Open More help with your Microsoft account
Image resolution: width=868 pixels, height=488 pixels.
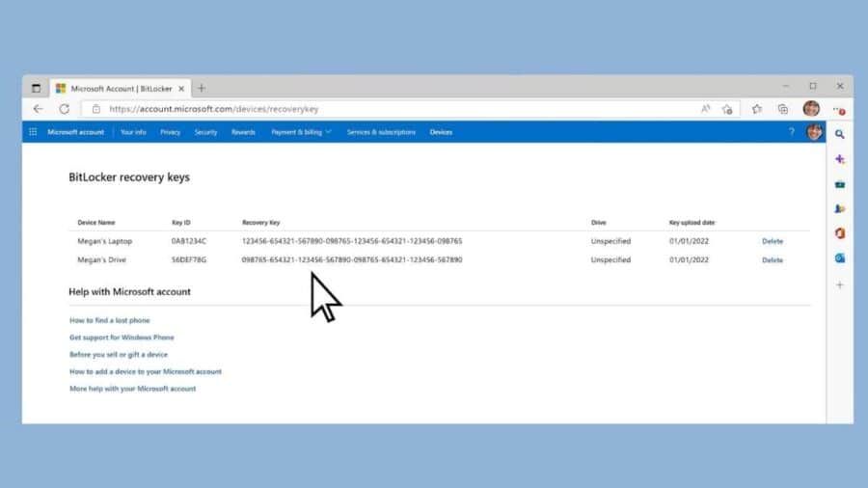point(133,389)
